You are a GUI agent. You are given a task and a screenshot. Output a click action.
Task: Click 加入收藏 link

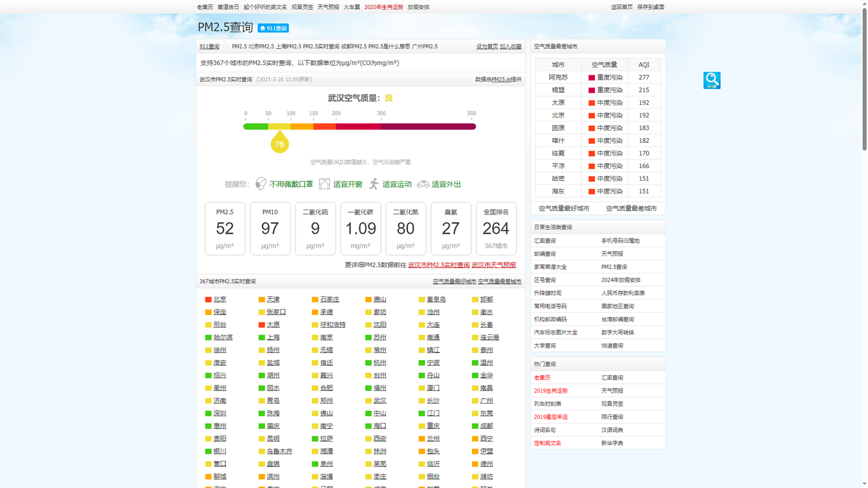pos(511,46)
